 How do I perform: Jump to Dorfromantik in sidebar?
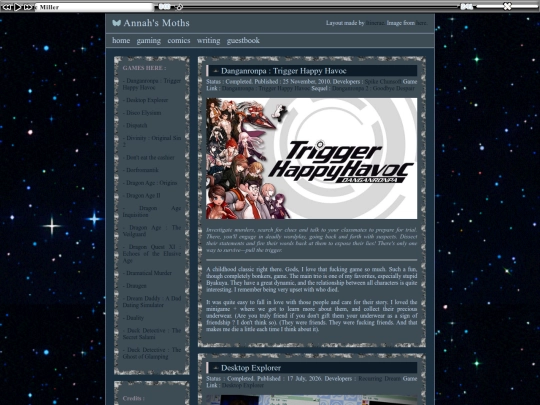[141, 170]
